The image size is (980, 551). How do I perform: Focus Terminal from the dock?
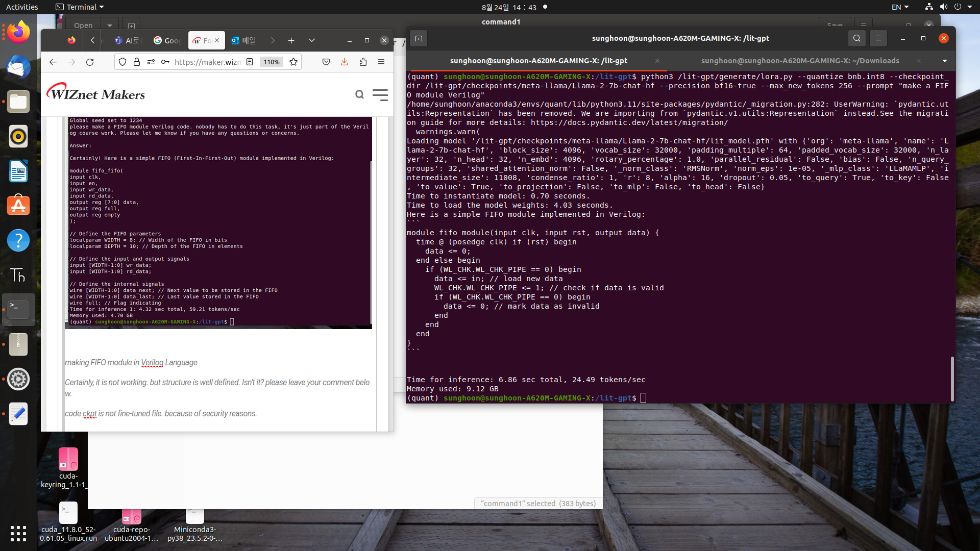18,310
